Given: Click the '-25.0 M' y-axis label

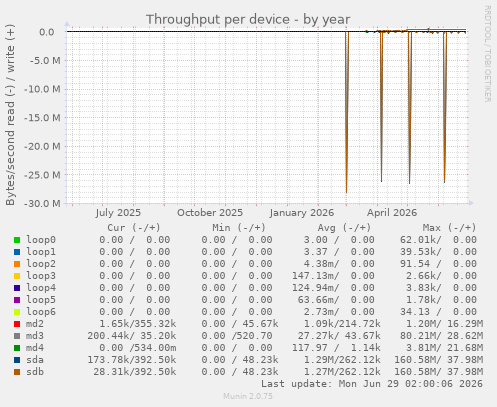Looking at the screenshot, I should [x=42, y=175].
